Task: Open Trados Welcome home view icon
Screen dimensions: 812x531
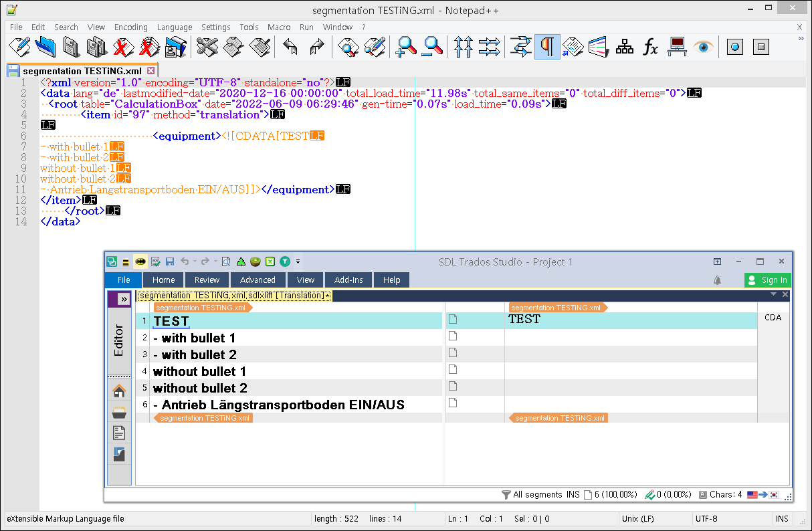Action: click(x=119, y=391)
